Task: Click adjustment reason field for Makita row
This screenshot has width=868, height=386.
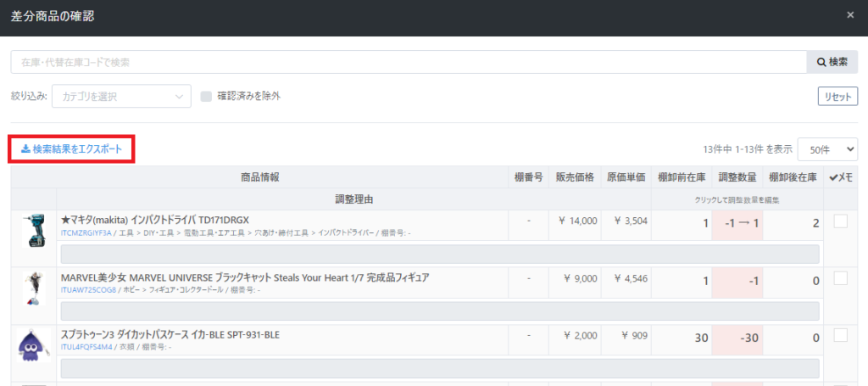Action: (x=440, y=255)
